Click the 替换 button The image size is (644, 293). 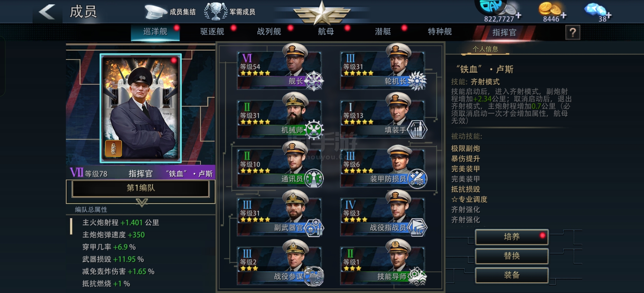coord(512,256)
